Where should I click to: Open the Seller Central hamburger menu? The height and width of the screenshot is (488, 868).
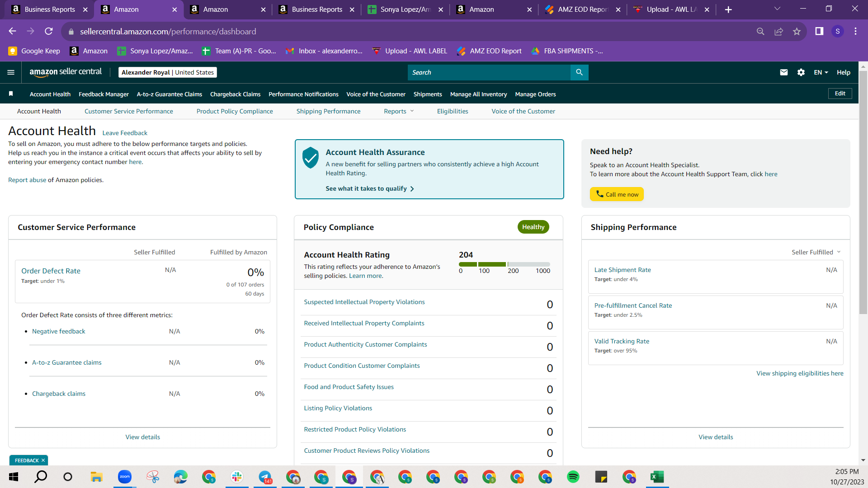pos(11,72)
